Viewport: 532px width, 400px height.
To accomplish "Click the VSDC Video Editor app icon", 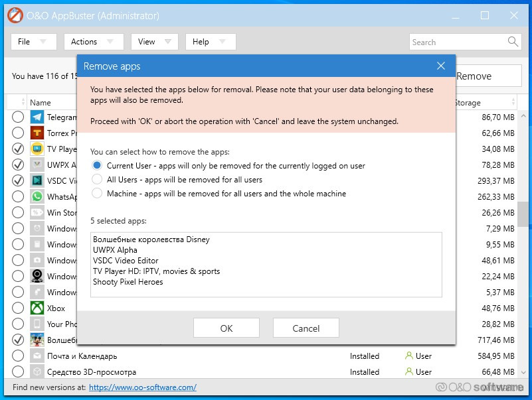I will [37, 180].
